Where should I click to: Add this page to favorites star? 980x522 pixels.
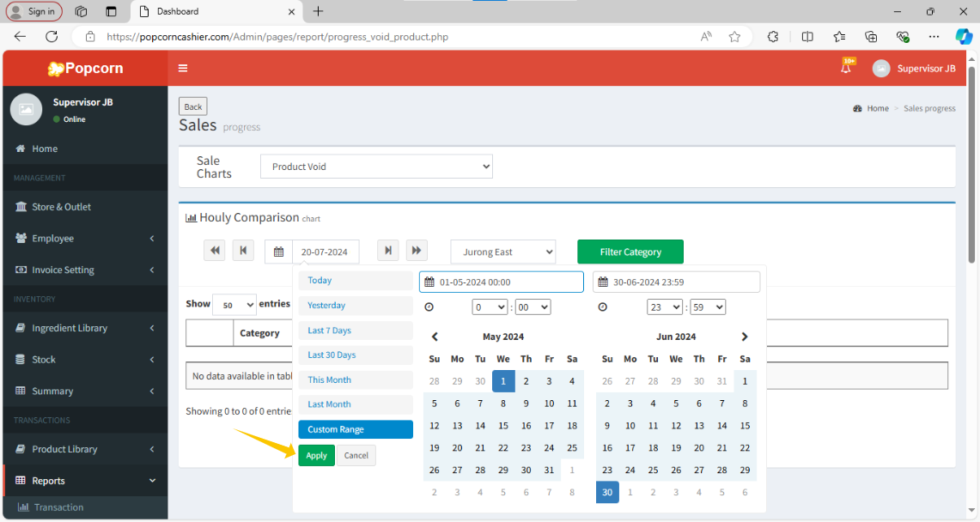(735, 37)
